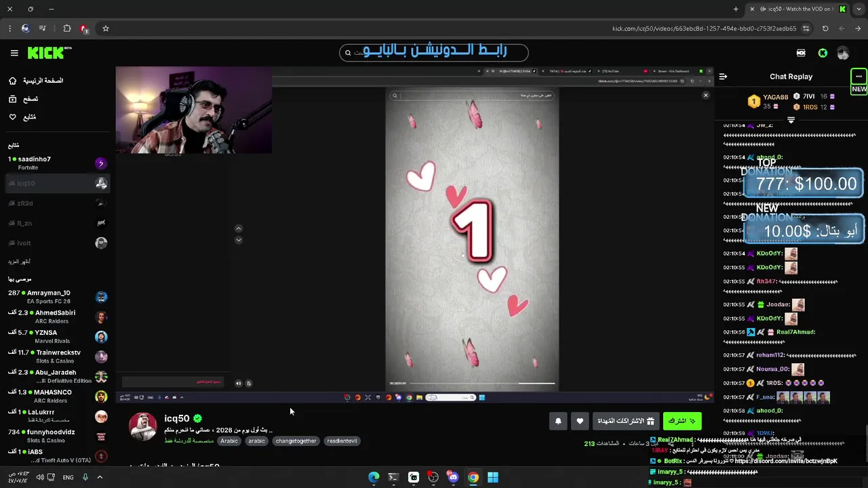The height and width of the screenshot is (488, 868).
Task: Open the Kick hamburger menu
Action: [14, 53]
